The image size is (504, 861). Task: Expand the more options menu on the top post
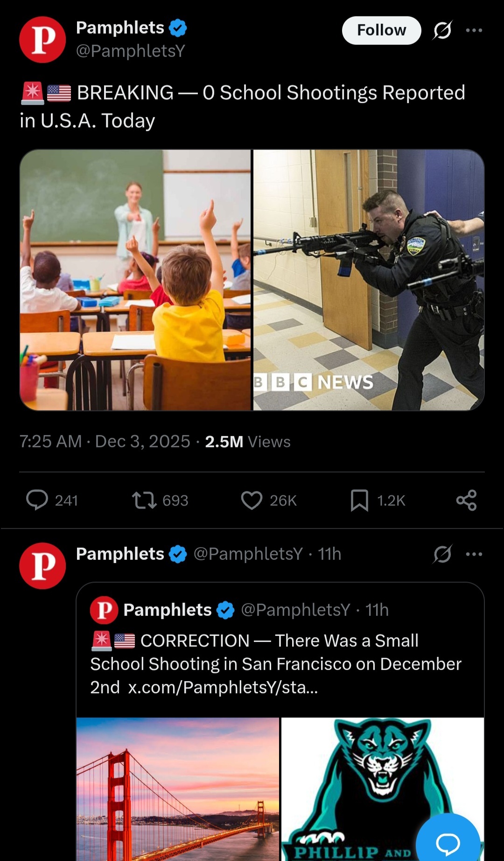point(474,30)
